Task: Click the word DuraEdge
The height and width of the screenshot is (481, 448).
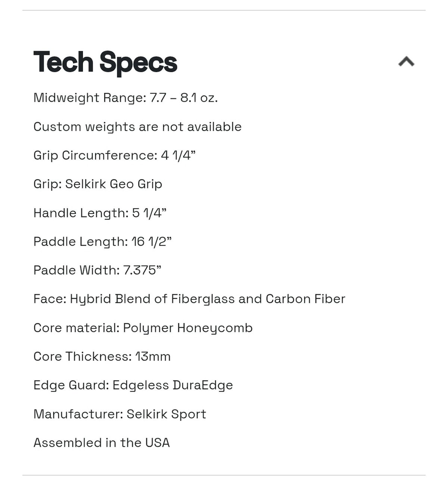Action: (203, 385)
